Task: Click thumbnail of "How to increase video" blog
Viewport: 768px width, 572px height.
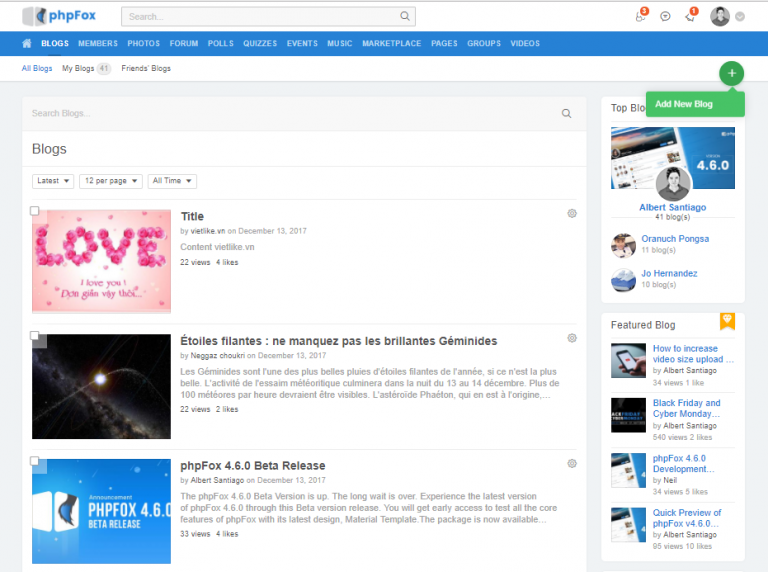Action: pyautogui.click(x=628, y=360)
